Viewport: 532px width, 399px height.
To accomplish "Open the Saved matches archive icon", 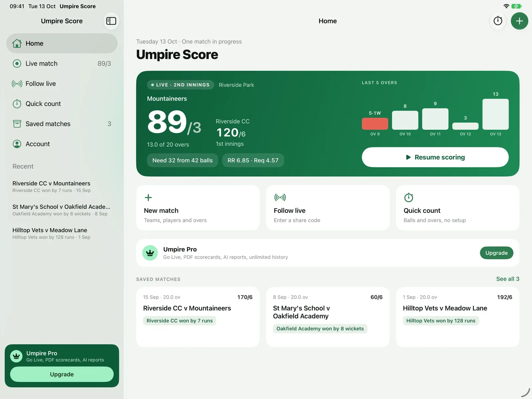I will (17, 124).
